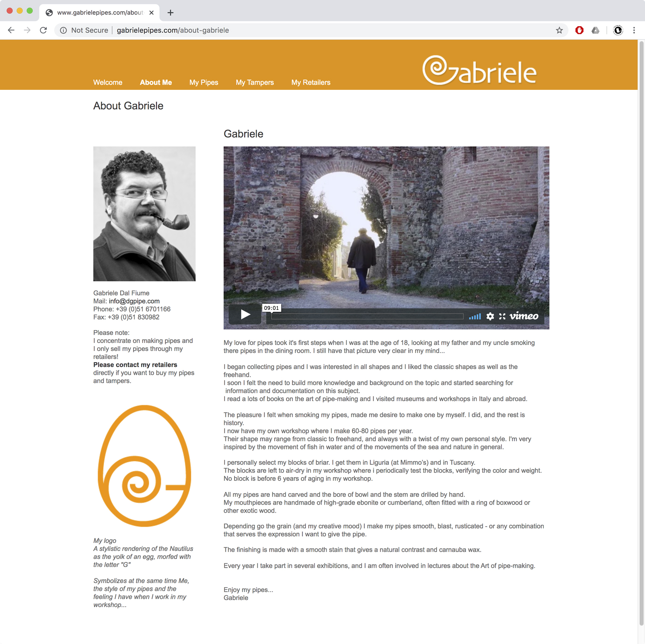Open the circular profile extension icon
The width and height of the screenshot is (645, 644).
point(618,30)
